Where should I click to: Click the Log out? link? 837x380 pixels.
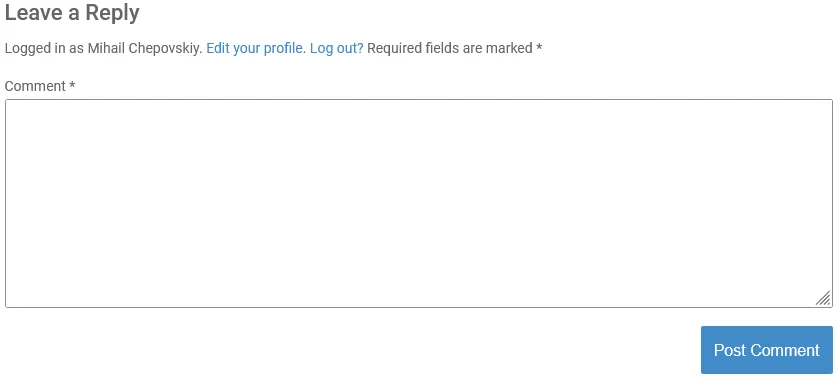point(336,49)
